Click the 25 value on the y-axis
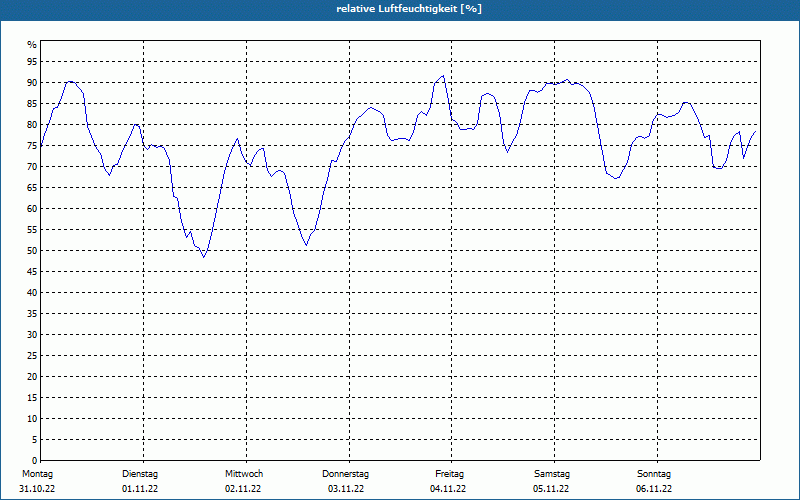The width and height of the screenshot is (800, 500). click(x=32, y=356)
